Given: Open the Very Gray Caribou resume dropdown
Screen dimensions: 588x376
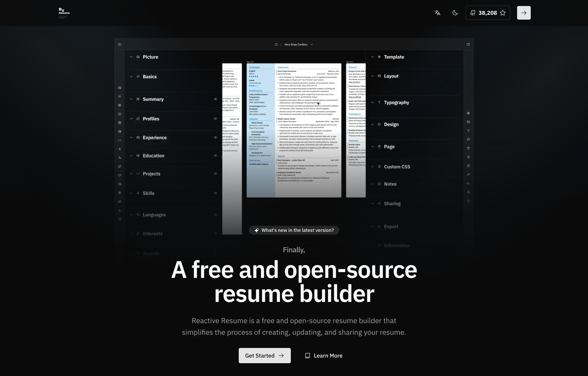Looking at the screenshot, I should coord(298,44).
